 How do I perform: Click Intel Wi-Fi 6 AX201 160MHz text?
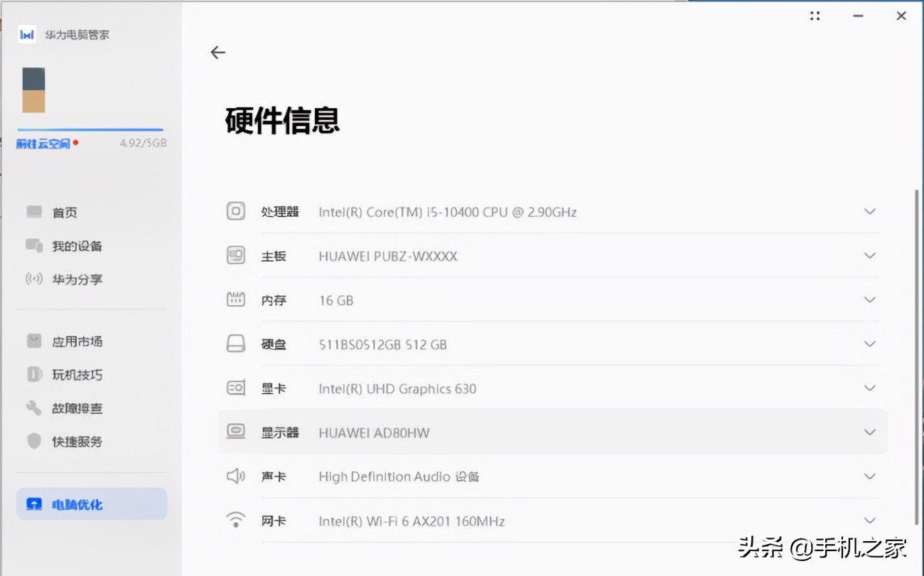pos(412,521)
